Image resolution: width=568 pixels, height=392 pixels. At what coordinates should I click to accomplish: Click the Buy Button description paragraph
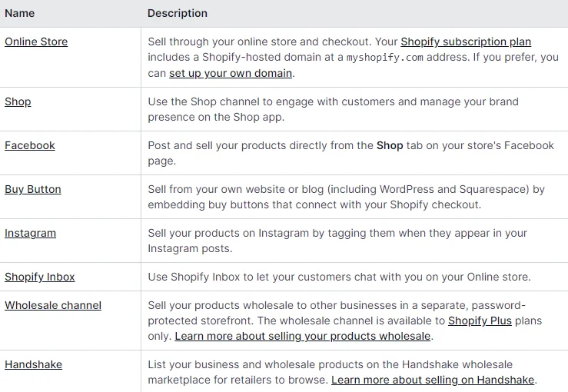point(347,197)
